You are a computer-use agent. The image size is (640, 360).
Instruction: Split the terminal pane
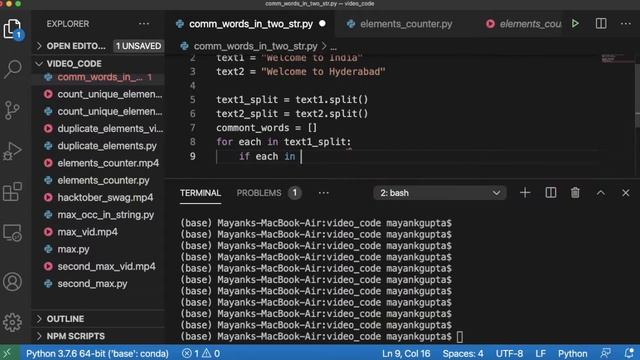point(551,193)
